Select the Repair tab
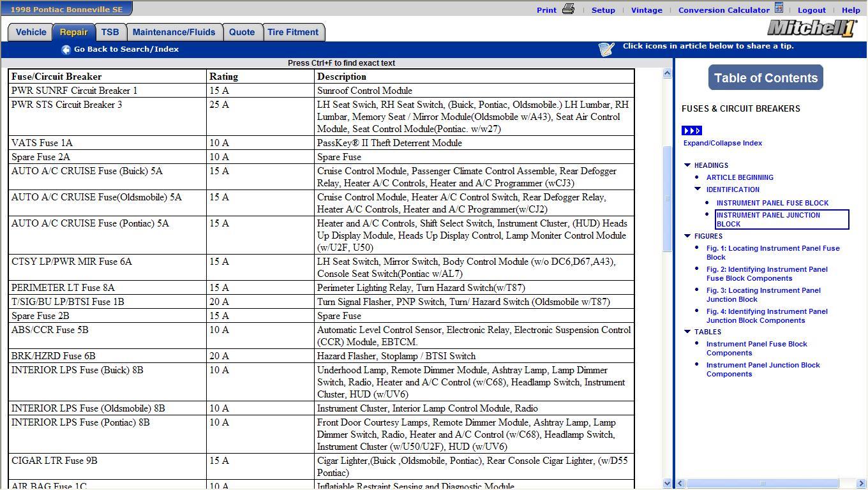 (74, 33)
